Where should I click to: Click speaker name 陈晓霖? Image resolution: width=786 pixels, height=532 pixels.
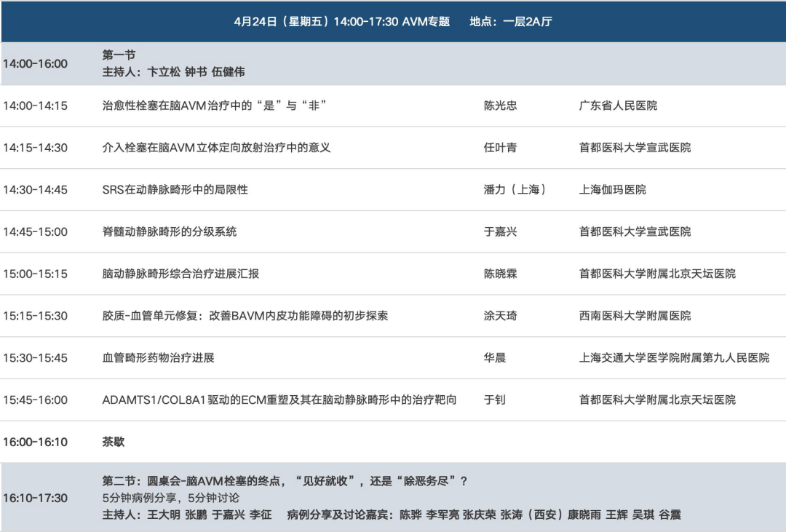point(501,274)
